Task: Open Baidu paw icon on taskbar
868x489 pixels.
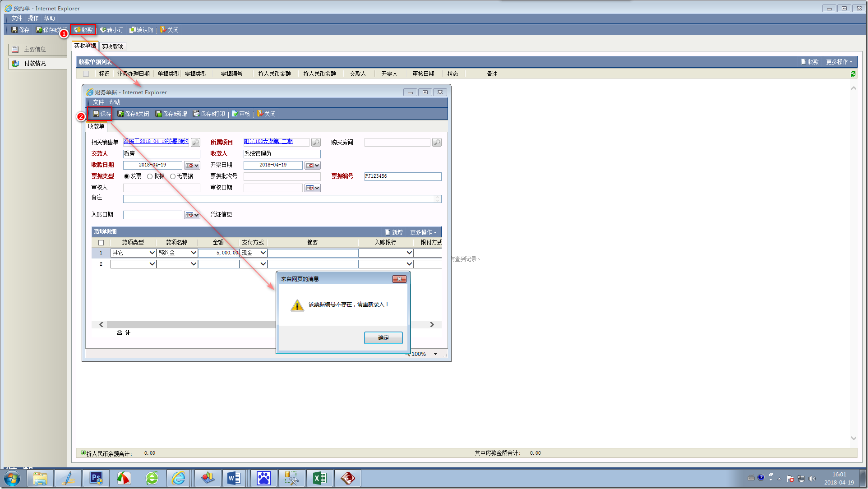Action: pos(263,478)
